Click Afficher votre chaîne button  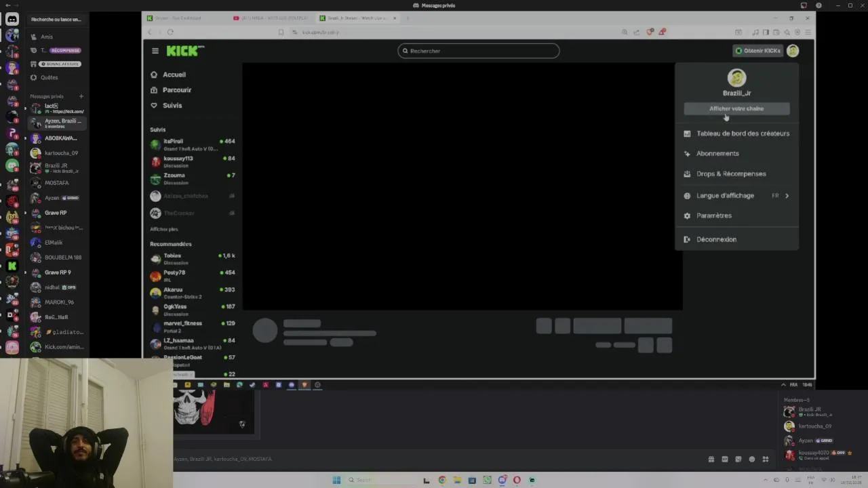click(x=736, y=108)
